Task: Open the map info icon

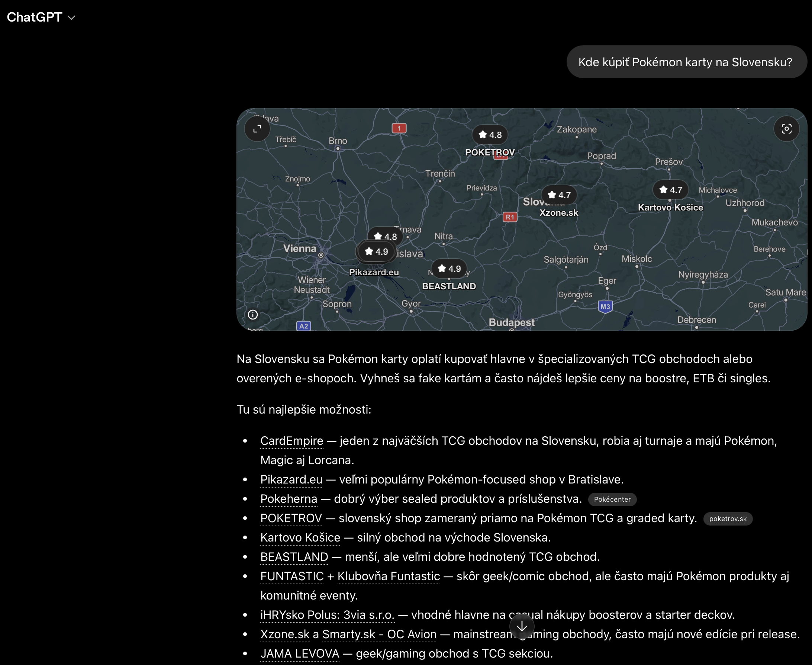Action: pyautogui.click(x=253, y=315)
